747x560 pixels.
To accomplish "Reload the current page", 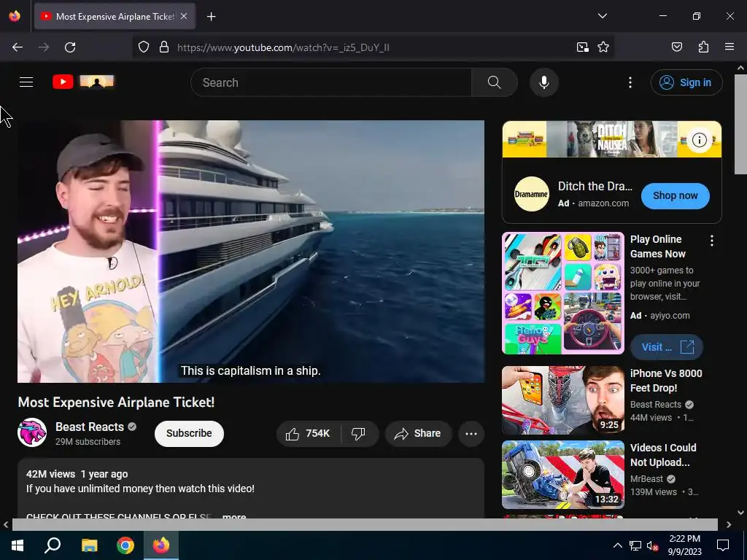I will click(70, 47).
